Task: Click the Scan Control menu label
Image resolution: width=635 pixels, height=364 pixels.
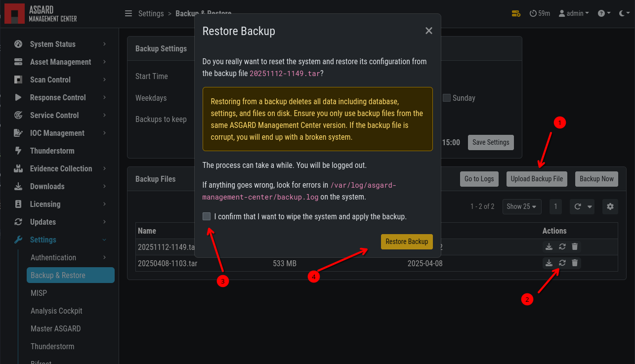Action: [x=50, y=80]
